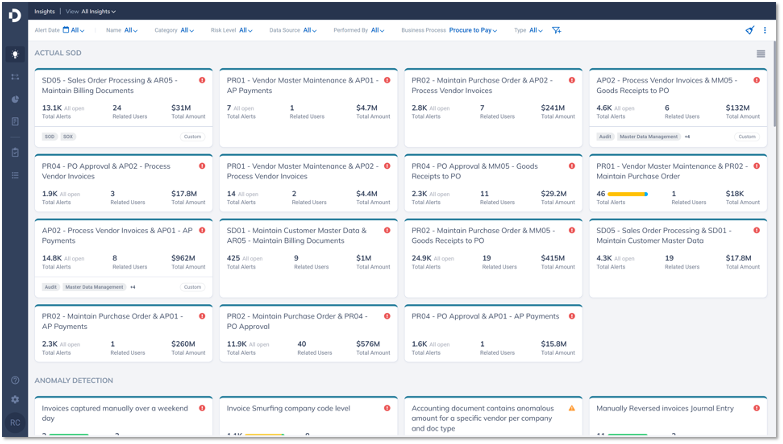This screenshot has width=783, height=444.
Task: Click the red risk icon on PR04 & AP01 card
Action: click(572, 317)
